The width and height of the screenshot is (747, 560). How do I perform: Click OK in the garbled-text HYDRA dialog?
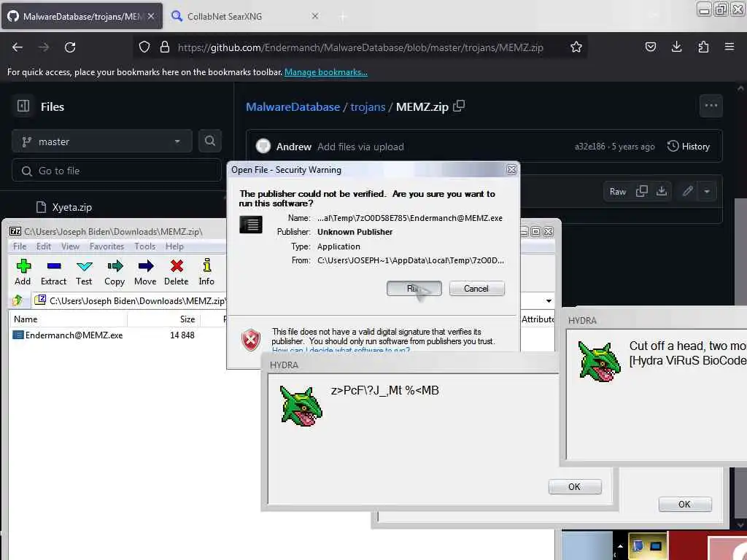point(575,486)
